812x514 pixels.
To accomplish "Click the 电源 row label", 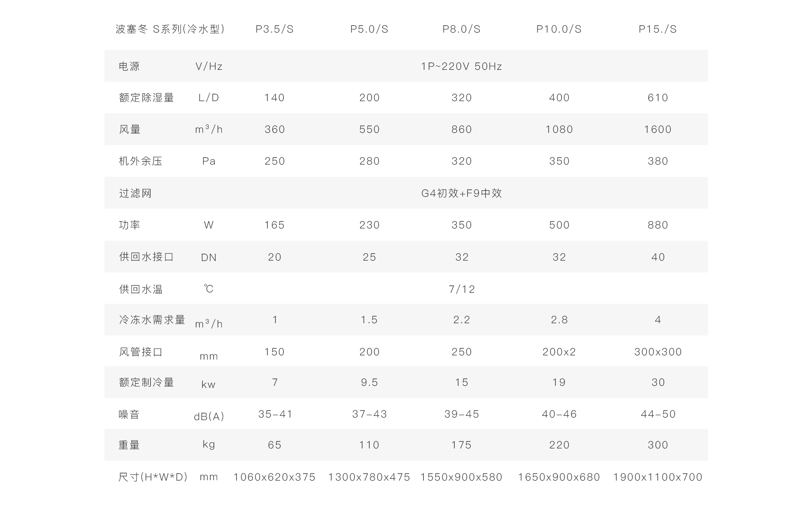I will point(129,66).
